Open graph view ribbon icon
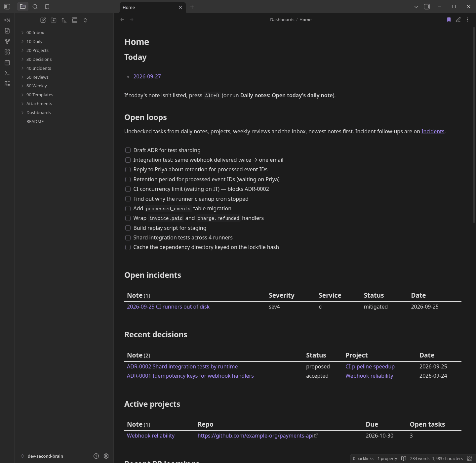Viewport: 476px width, 463px height. click(7, 41)
